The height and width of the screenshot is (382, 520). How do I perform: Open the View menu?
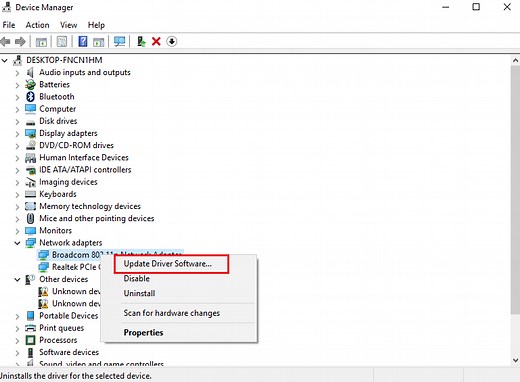click(x=68, y=25)
